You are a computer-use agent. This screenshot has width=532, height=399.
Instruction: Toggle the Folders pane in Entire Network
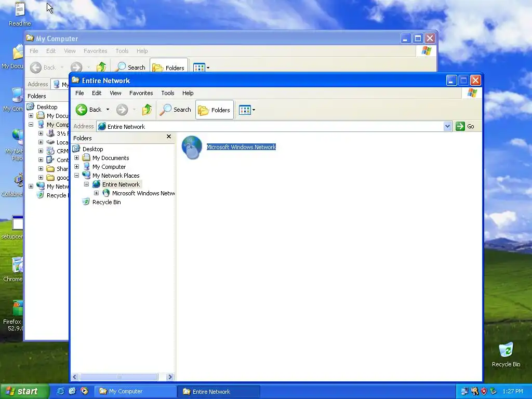click(x=215, y=110)
